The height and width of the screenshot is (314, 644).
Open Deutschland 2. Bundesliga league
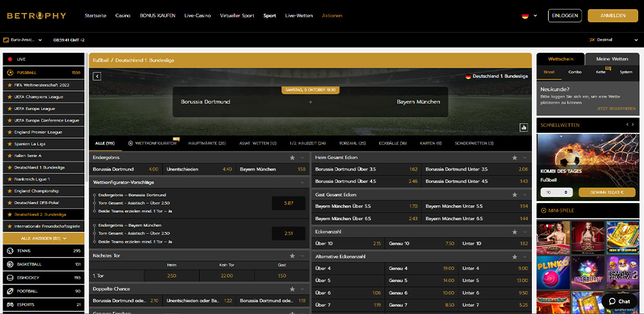(44, 215)
